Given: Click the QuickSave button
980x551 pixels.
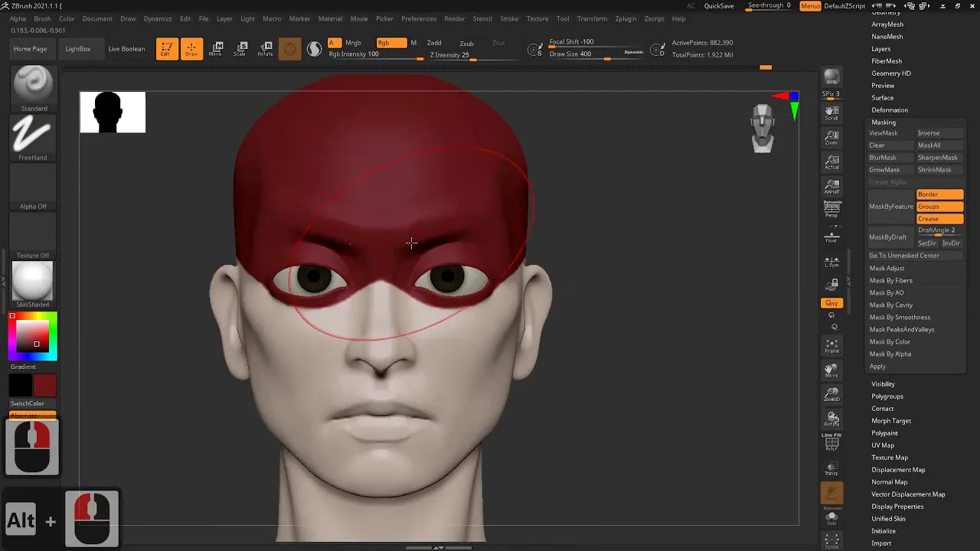Looking at the screenshot, I should coord(719,5).
